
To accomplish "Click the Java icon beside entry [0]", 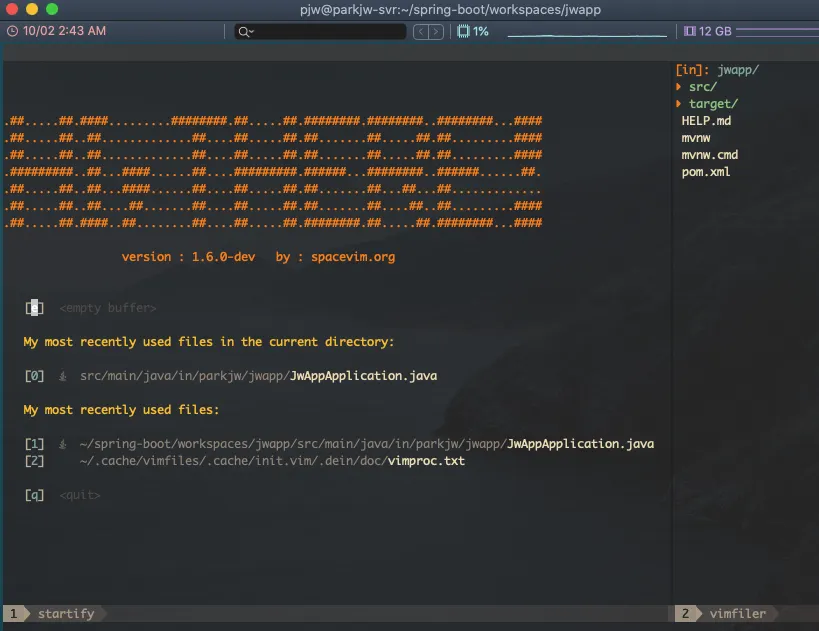I will click(x=63, y=377).
